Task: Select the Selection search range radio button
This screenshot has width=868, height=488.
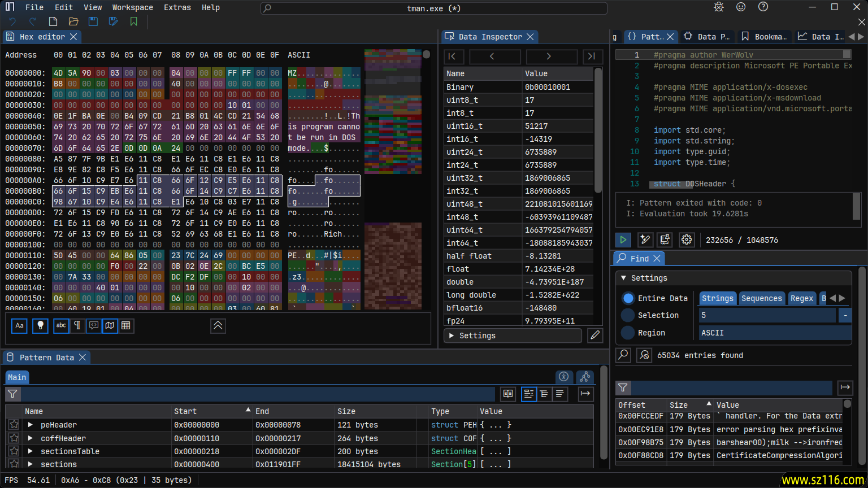Action: [x=628, y=315]
